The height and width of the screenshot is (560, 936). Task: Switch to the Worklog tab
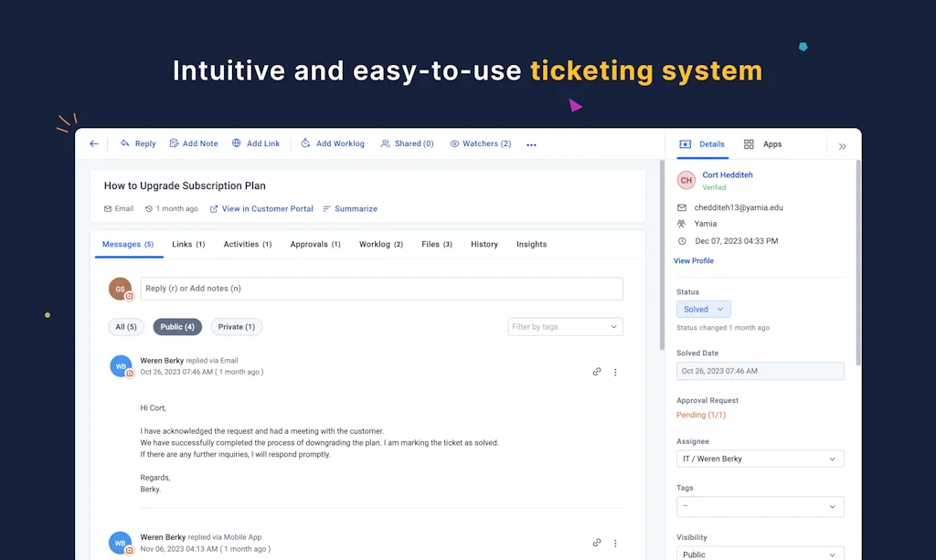[x=380, y=245]
